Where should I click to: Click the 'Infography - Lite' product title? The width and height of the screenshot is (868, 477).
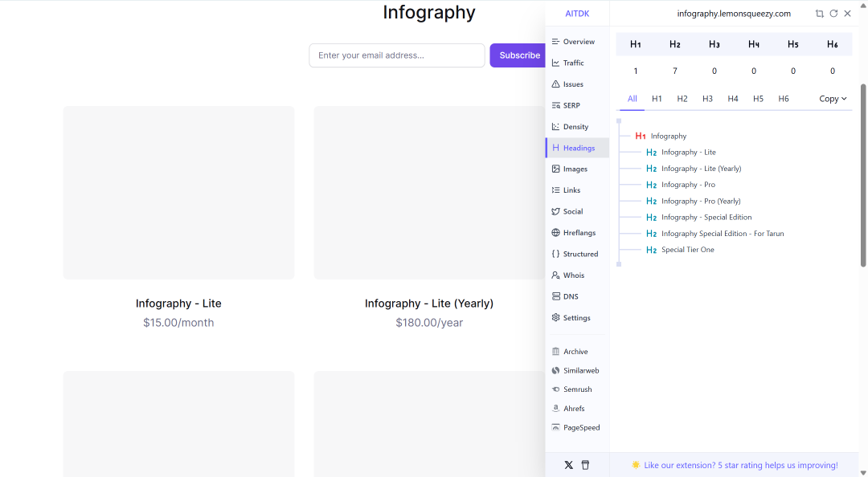(x=178, y=304)
